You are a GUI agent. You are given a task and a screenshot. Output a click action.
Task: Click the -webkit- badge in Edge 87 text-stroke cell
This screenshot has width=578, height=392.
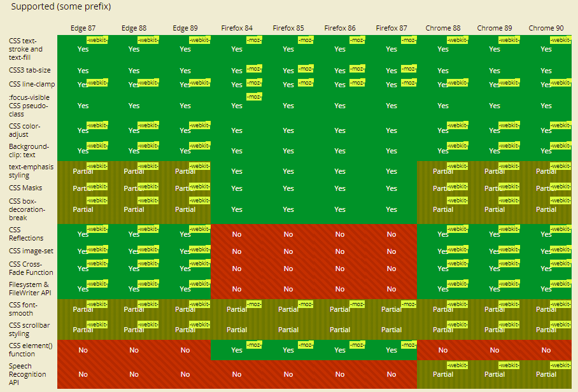(95, 39)
